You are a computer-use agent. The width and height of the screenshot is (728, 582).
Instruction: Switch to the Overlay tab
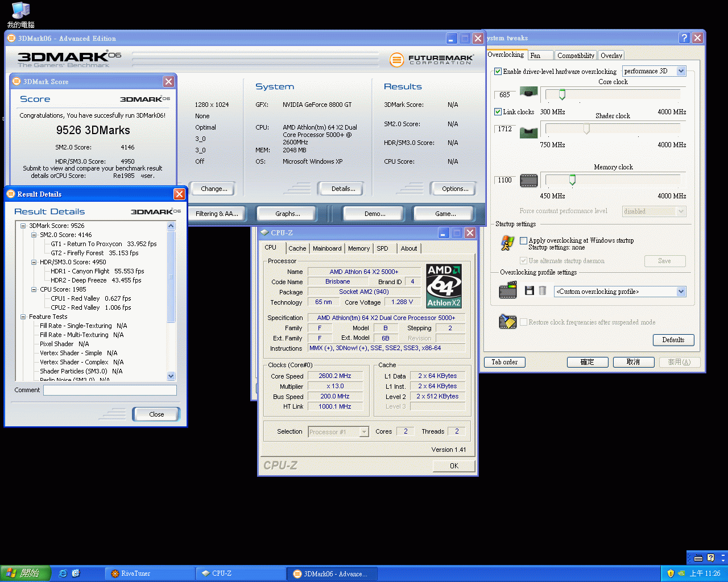(x=611, y=55)
